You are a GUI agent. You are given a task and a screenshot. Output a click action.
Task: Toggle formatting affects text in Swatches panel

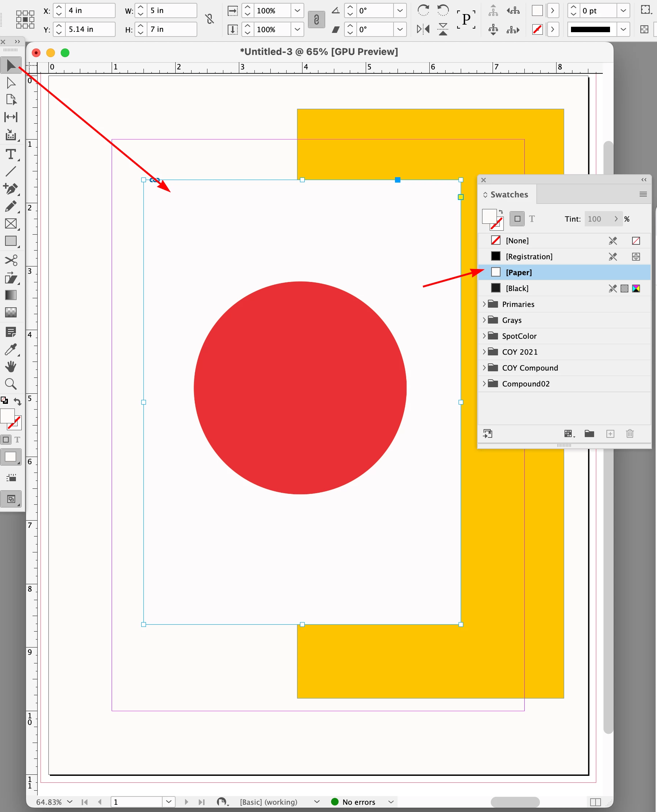(532, 218)
